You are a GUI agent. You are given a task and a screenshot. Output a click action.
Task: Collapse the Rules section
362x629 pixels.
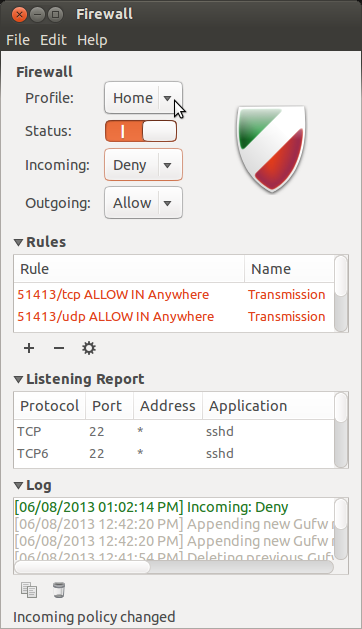point(18,242)
